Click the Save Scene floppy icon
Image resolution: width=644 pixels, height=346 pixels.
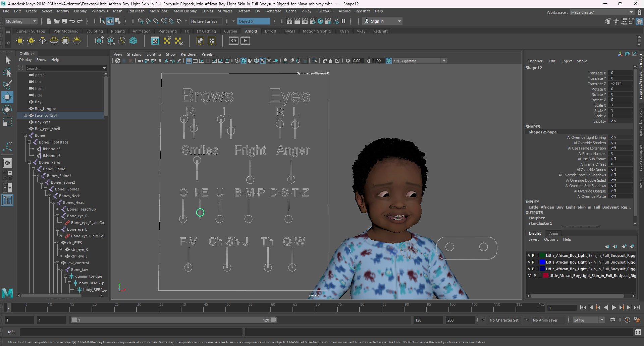coord(64,21)
